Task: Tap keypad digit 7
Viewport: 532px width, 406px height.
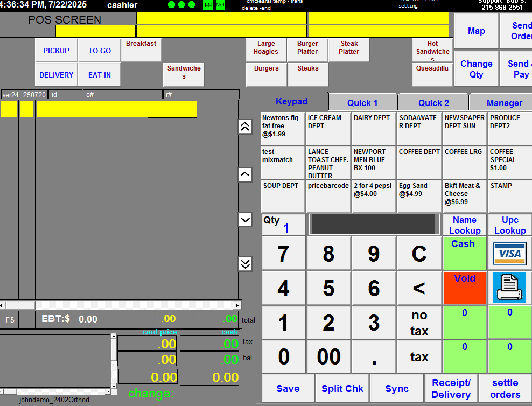Action: coord(283,254)
